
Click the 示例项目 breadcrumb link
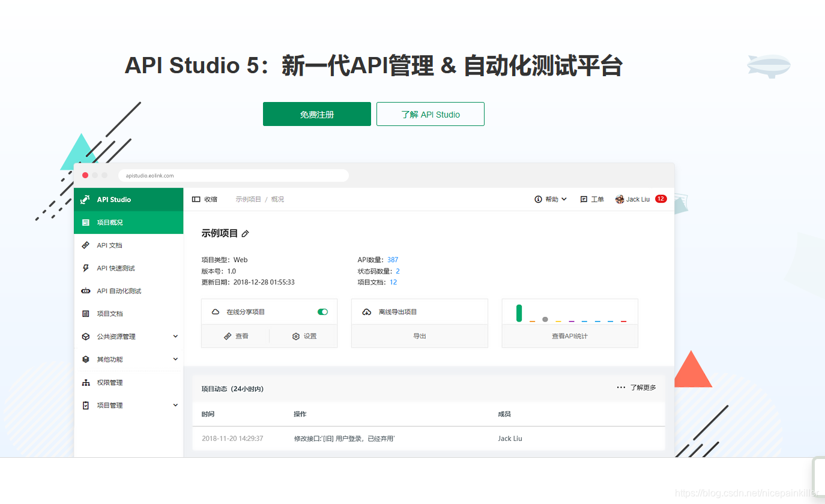[x=249, y=199]
